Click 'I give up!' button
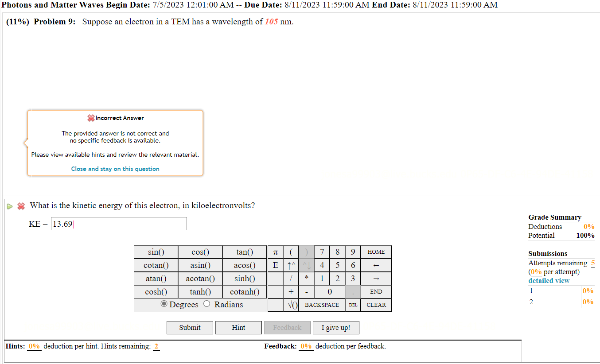This screenshot has width=600, height=364. 336,327
